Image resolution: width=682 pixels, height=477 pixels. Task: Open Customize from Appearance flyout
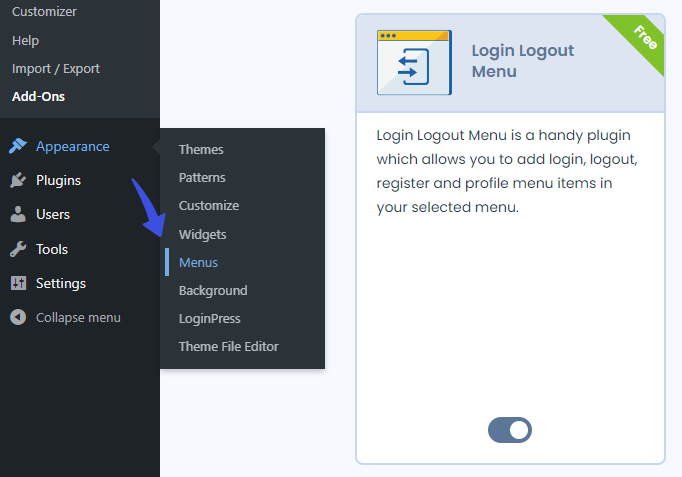click(x=209, y=205)
